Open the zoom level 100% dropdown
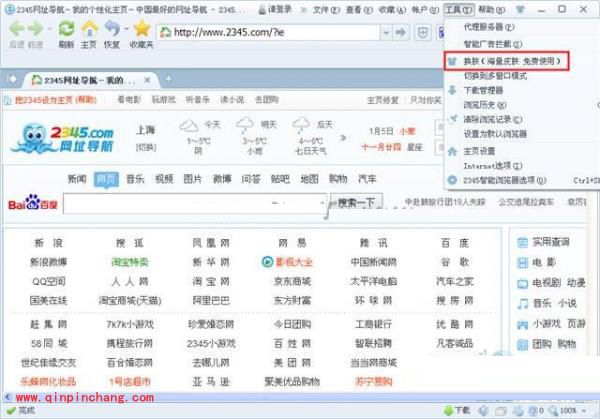600x419 pixels. (x=584, y=411)
